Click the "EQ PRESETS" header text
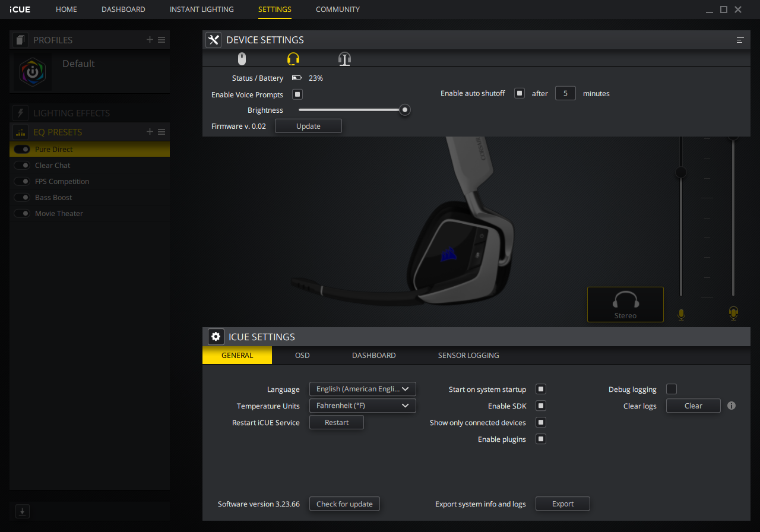760x532 pixels. point(58,132)
